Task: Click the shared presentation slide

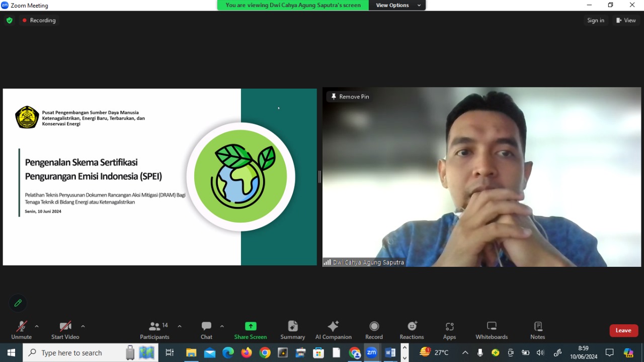Action: click(x=160, y=177)
